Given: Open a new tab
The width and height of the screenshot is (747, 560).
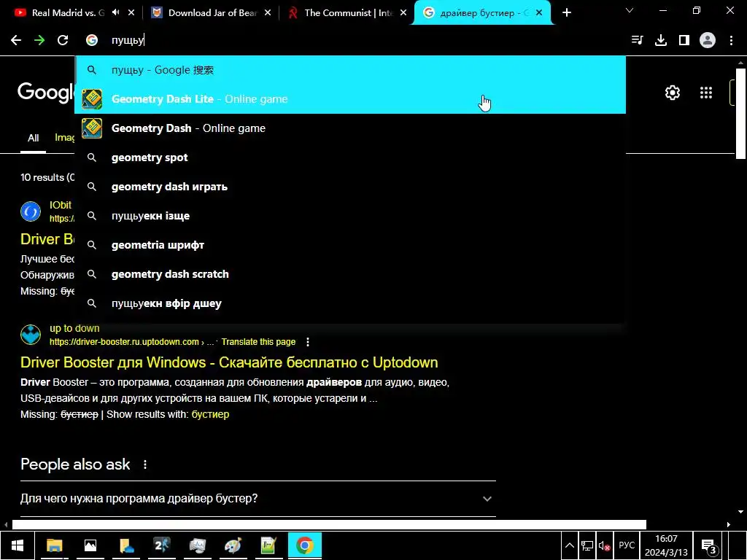Looking at the screenshot, I should tap(566, 13).
